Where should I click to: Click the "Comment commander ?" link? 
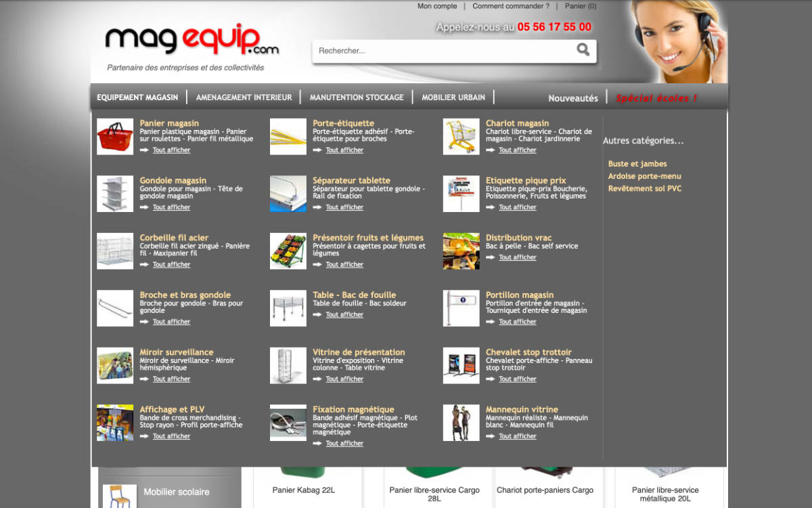click(510, 5)
